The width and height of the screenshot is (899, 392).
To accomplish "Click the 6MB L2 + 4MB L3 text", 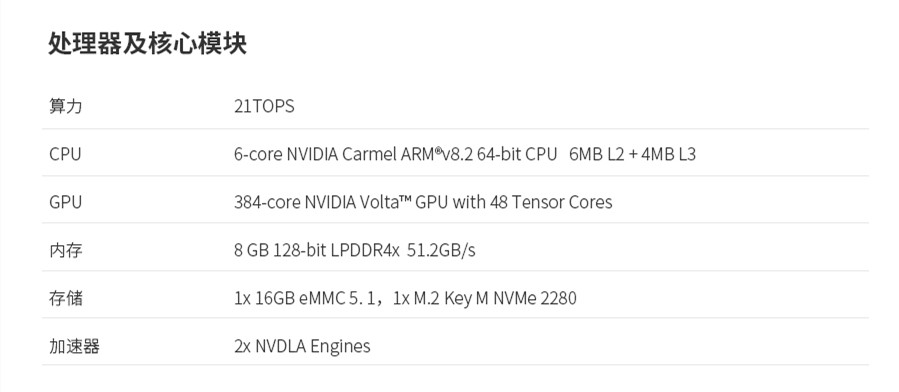I will [x=632, y=154].
